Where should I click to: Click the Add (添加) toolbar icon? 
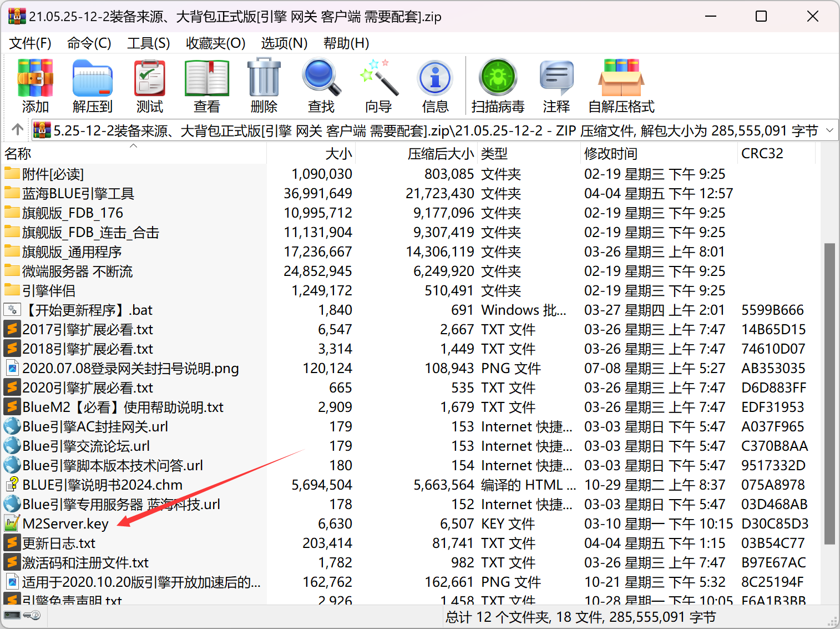(36, 78)
